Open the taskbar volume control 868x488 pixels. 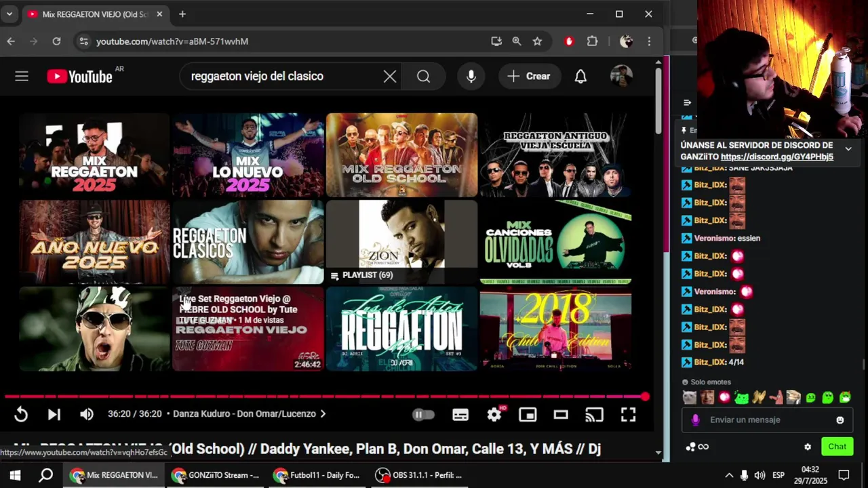tap(759, 475)
